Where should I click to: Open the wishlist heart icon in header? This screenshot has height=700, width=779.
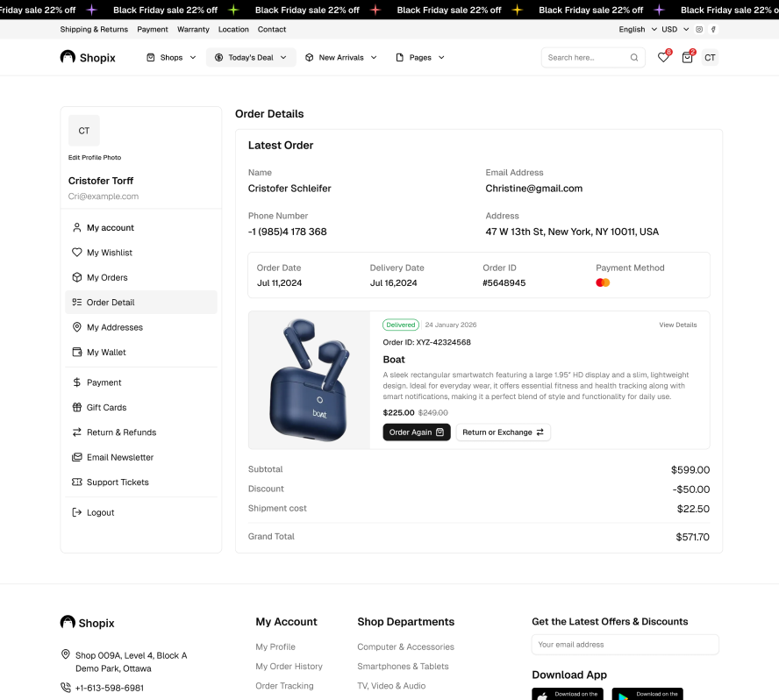663,58
